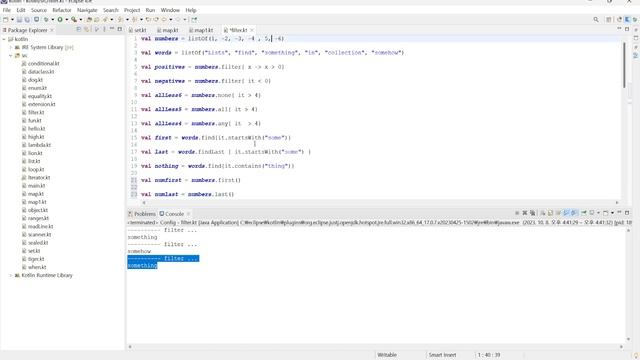Viewport: 640px width, 360px height.
Task: Click the toolbar search magnifier at top right
Action: [596, 20]
